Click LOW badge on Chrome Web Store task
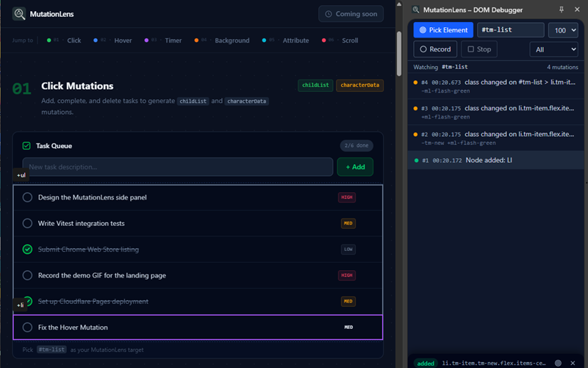This screenshot has width=588, height=368. [x=348, y=250]
